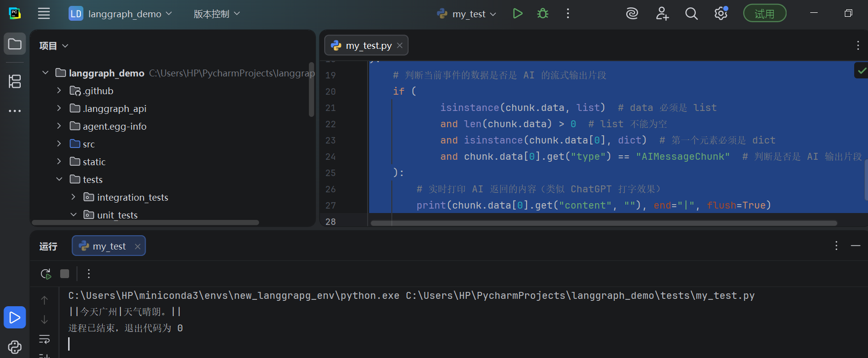
Task: Expand the .langgraph_api folder
Action: click(59, 108)
